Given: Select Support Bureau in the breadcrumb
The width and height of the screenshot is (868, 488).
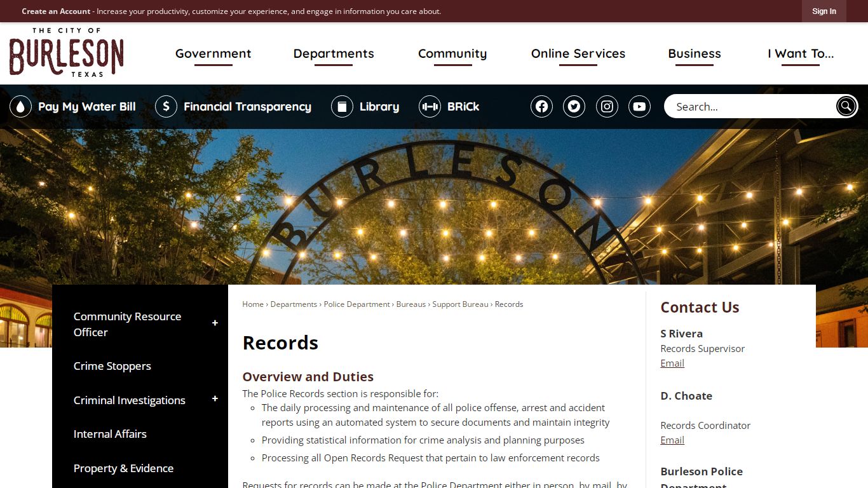Looking at the screenshot, I should point(461,304).
